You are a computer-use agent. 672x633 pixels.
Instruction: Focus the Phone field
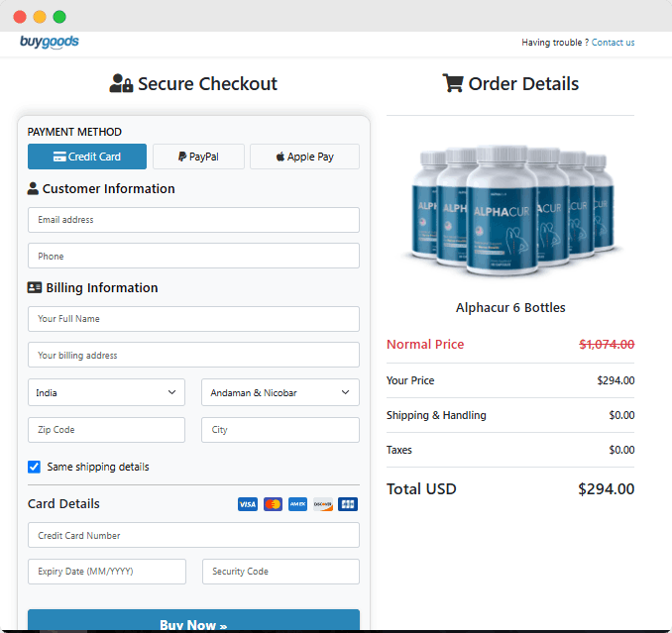[193, 256]
